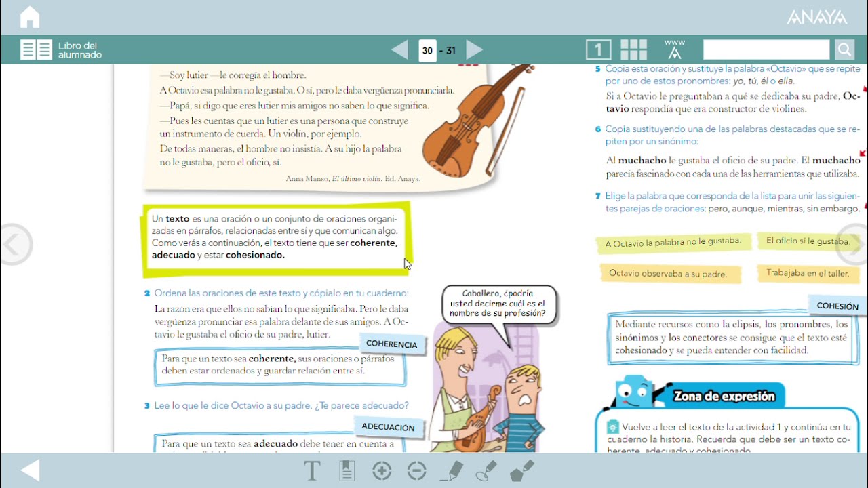Zoom out with the minus icon

(x=416, y=470)
